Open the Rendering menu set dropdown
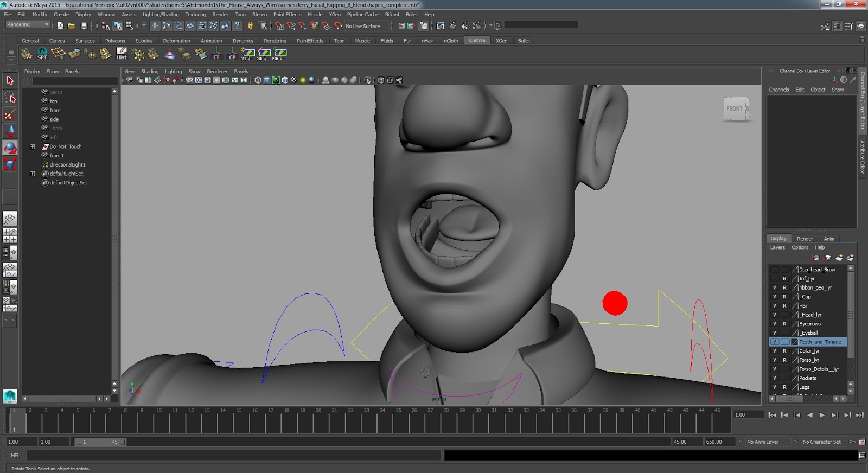 [x=27, y=25]
